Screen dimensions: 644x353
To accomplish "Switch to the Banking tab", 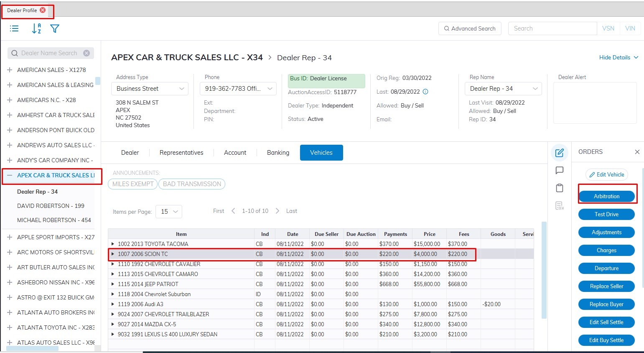I will (x=278, y=153).
